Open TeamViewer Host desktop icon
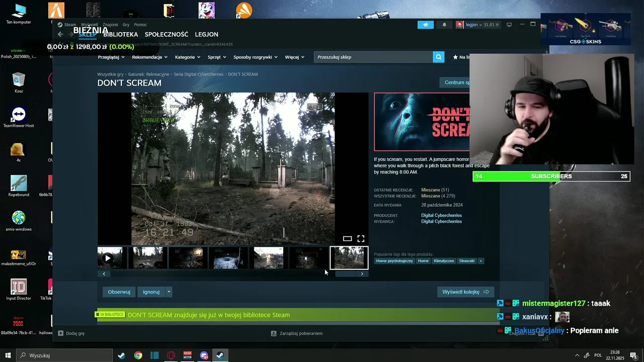The image size is (644, 362). [19, 117]
